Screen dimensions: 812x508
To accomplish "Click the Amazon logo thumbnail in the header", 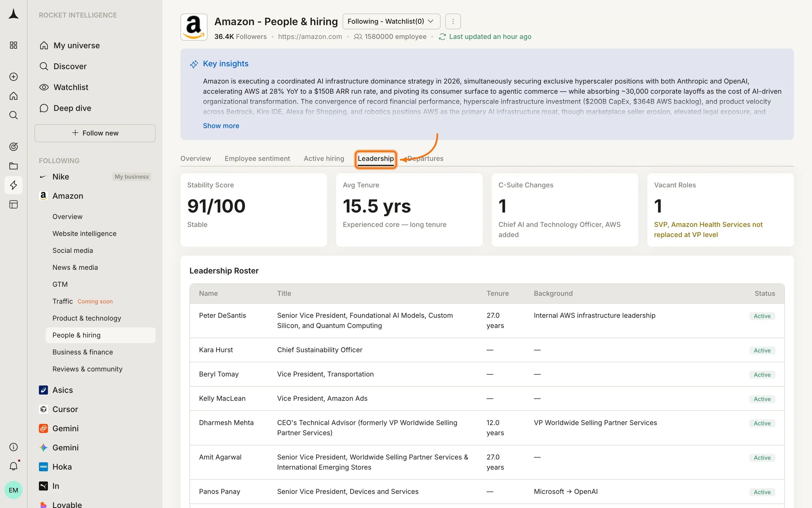I will (194, 27).
